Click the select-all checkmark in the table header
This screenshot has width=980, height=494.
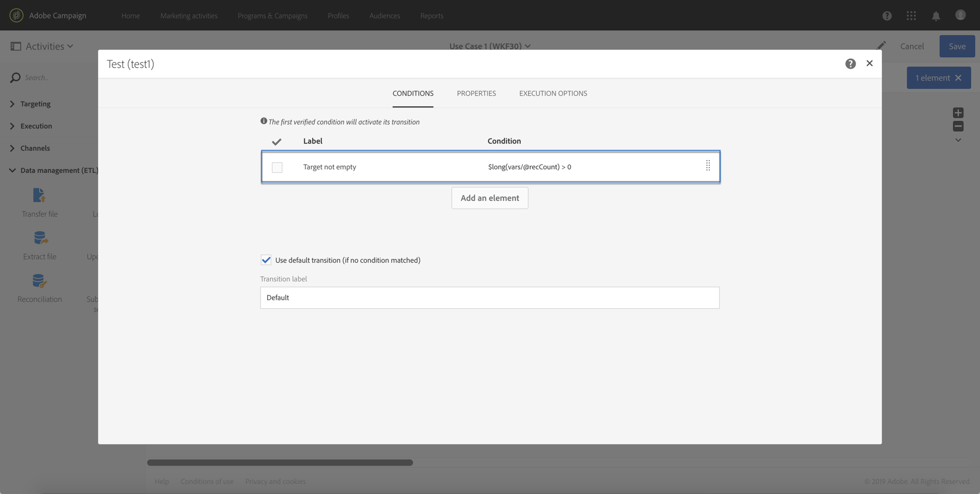coord(276,142)
